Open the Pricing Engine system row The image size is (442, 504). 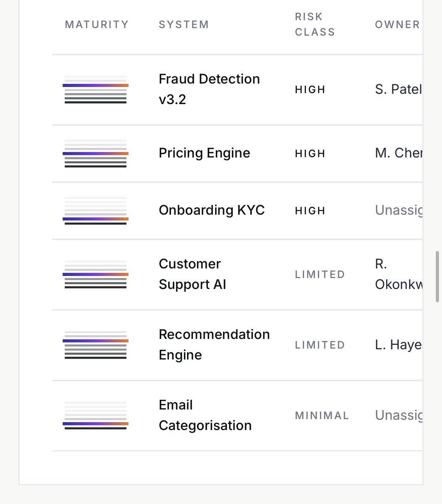204,153
